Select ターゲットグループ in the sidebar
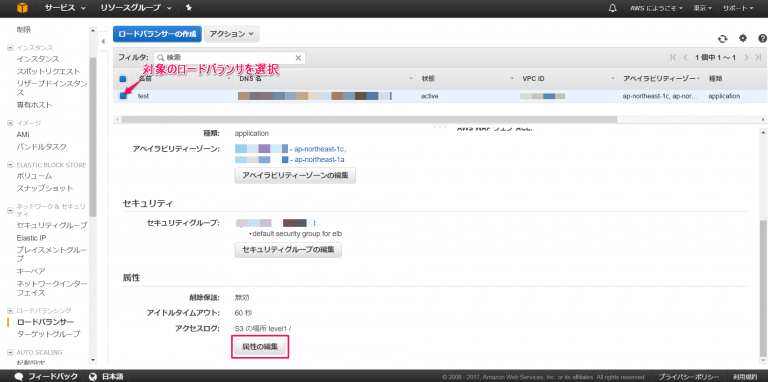The height and width of the screenshot is (382, 768). [x=48, y=334]
